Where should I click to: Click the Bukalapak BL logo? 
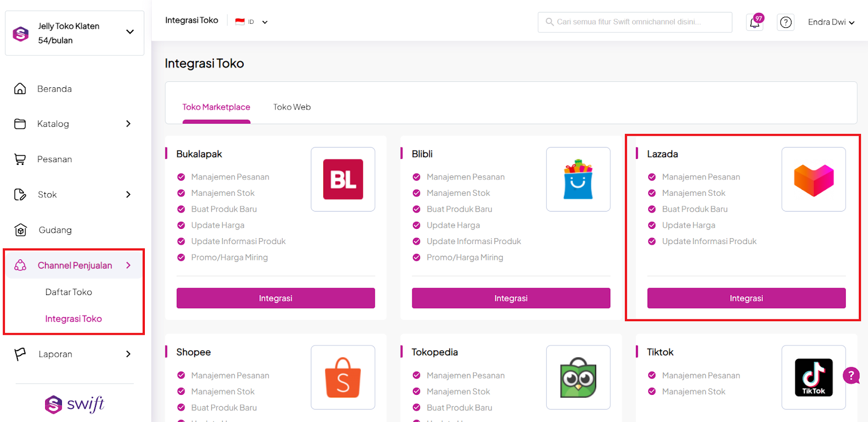click(343, 179)
